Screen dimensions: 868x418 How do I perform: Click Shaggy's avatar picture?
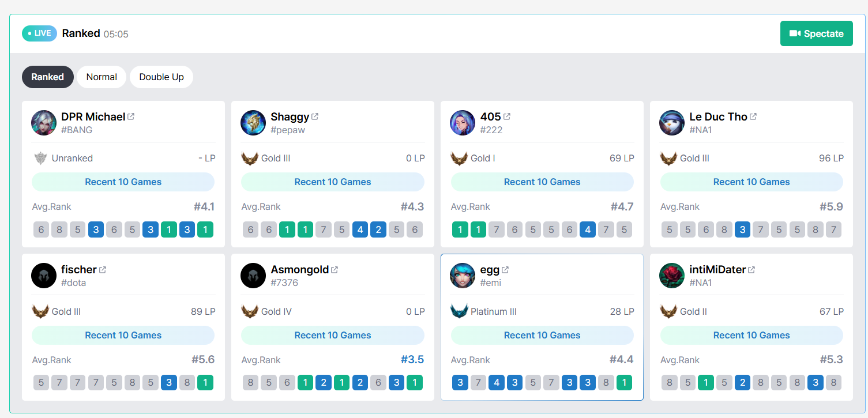point(253,123)
